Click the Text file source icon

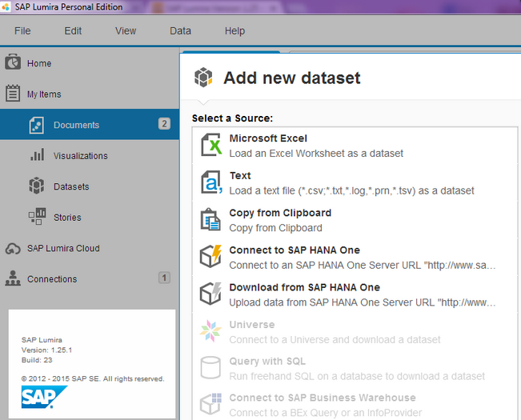211,182
